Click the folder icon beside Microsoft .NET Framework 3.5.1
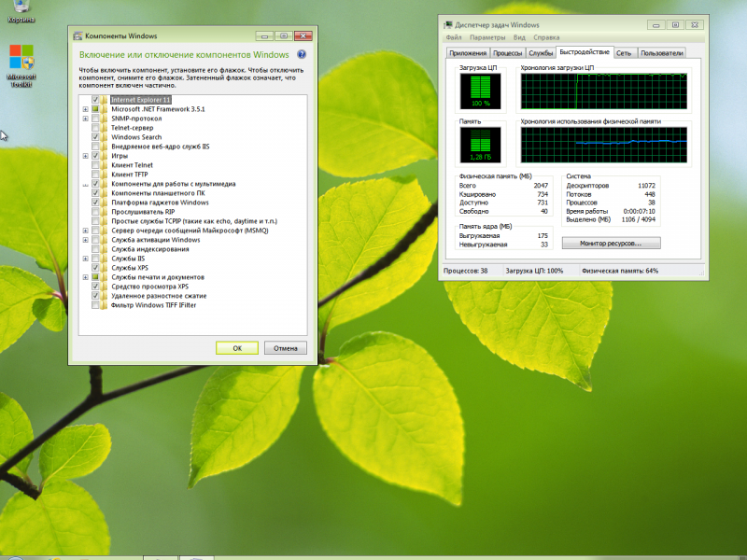 pyautogui.click(x=104, y=109)
